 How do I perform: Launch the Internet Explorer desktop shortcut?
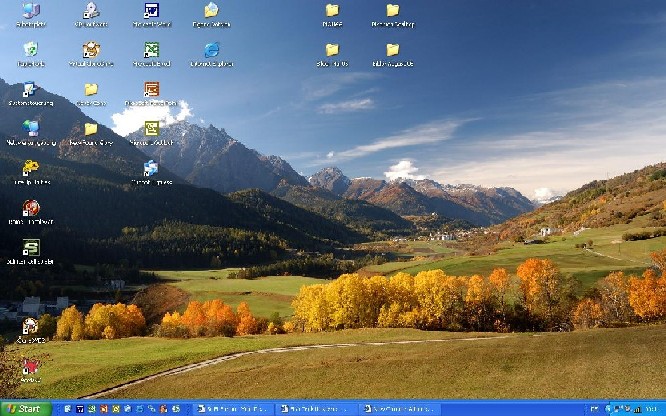[211, 50]
